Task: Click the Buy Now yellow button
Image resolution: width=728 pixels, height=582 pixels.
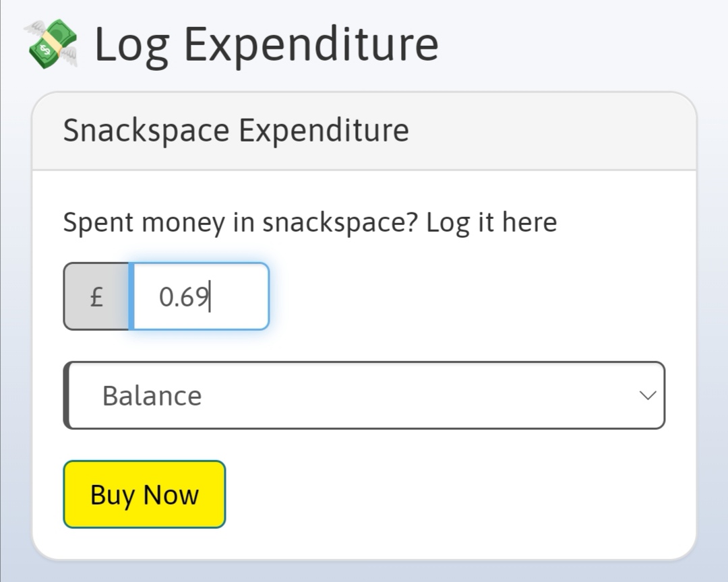Action: pyautogui.click(x=144, y=494)
